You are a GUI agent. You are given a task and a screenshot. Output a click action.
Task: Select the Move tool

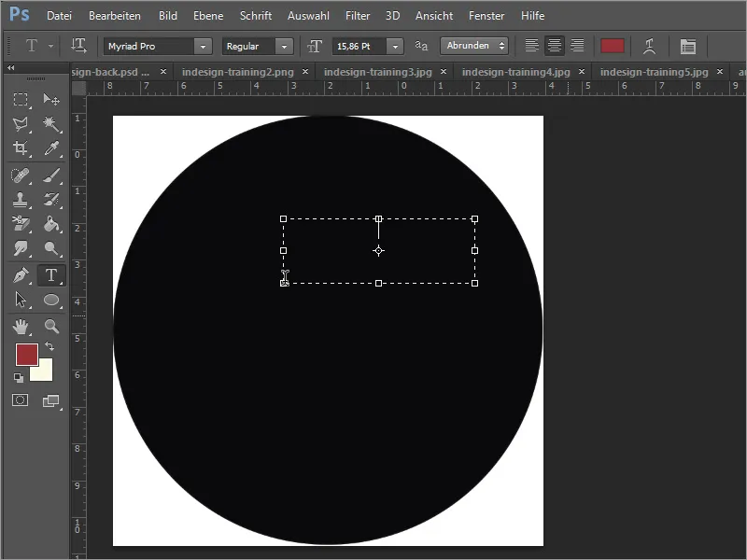click(51, 100)
